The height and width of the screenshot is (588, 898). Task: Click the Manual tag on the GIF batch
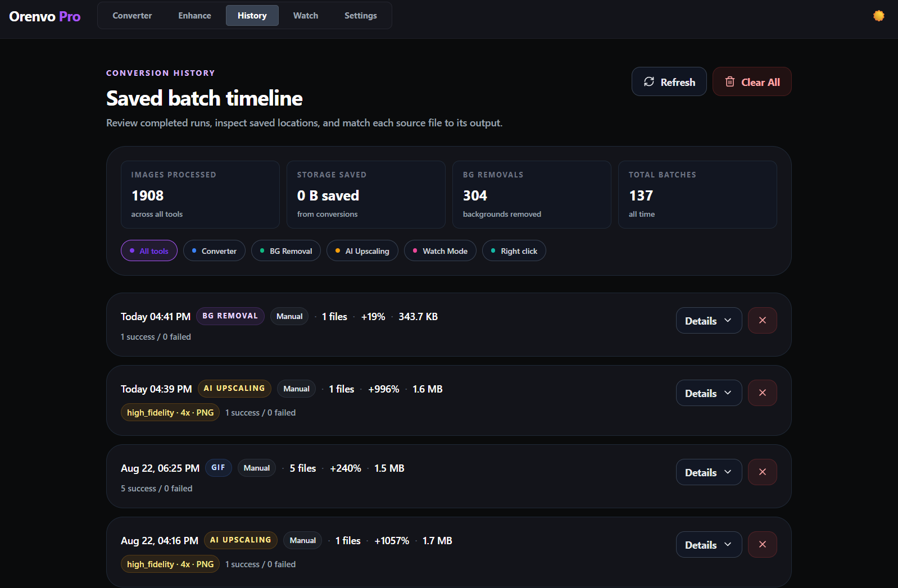257,468
